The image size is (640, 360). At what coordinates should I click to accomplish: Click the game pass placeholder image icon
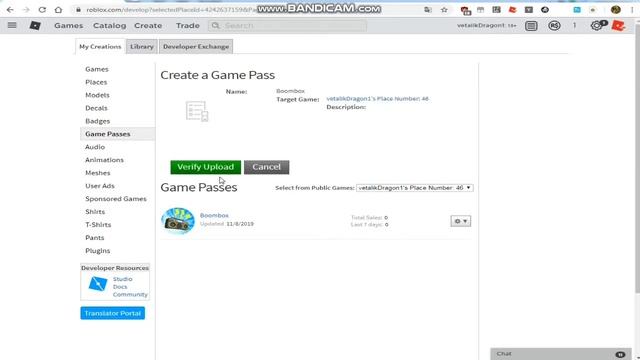[197, 111]
